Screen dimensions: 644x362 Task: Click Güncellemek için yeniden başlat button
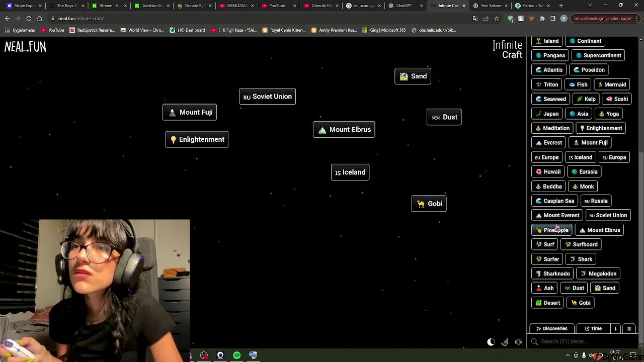(x=605, y=19)
